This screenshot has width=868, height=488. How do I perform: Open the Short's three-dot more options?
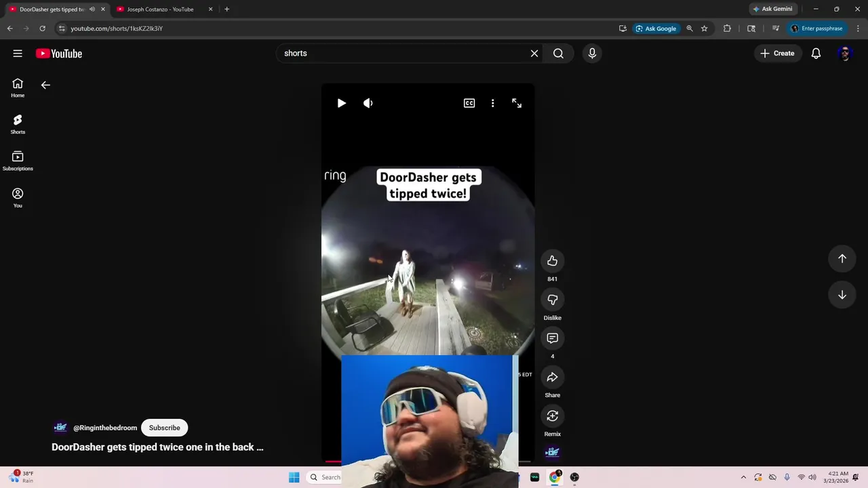tap(493, 103)
